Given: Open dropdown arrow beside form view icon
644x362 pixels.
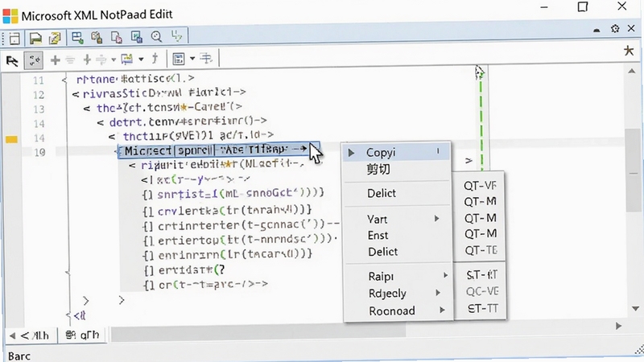Looking at the screenshot, I should [x=192, y=59].
